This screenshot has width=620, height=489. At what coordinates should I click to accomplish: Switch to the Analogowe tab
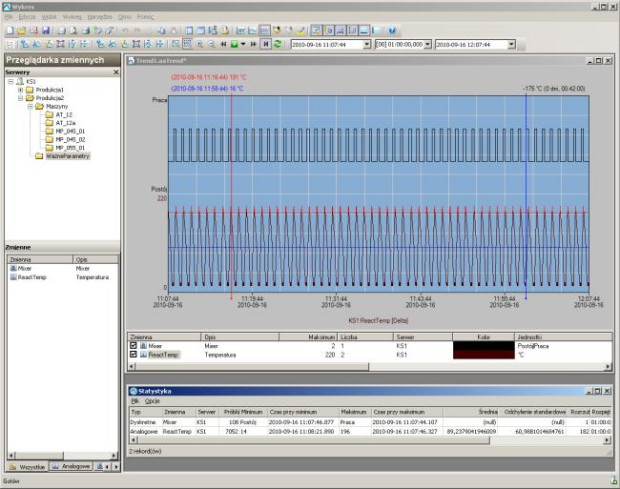[72, 466]
